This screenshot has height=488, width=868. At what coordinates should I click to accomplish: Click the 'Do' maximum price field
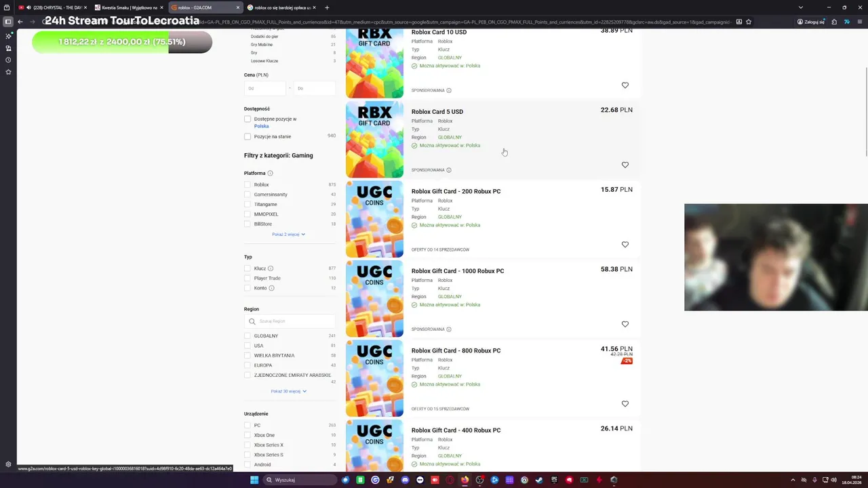(315, 88)
